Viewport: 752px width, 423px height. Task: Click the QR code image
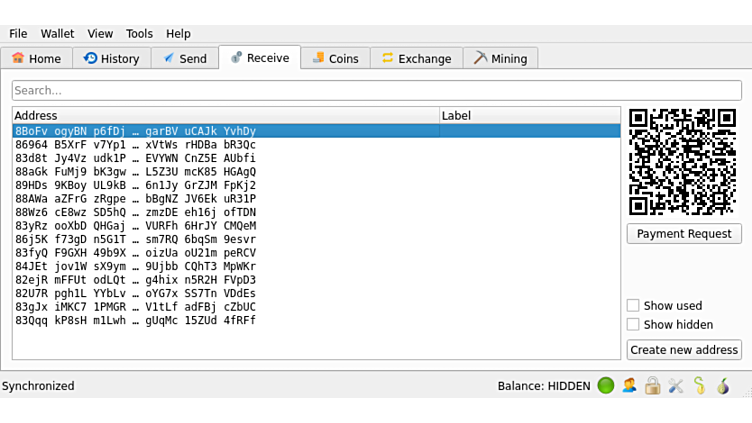(683, 162)
